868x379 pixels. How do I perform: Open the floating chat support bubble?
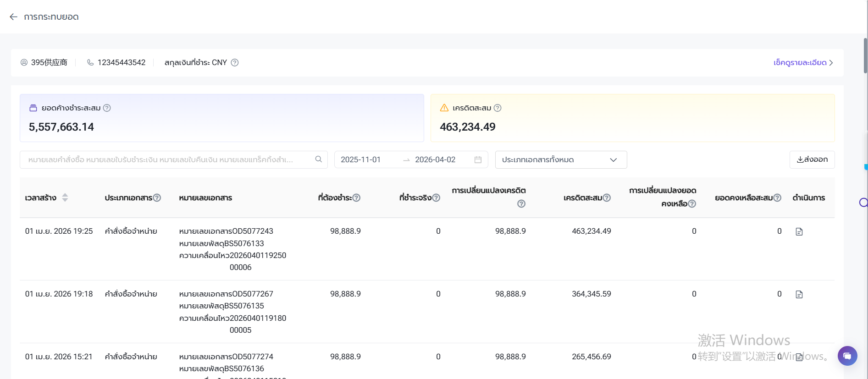(847, 356)
